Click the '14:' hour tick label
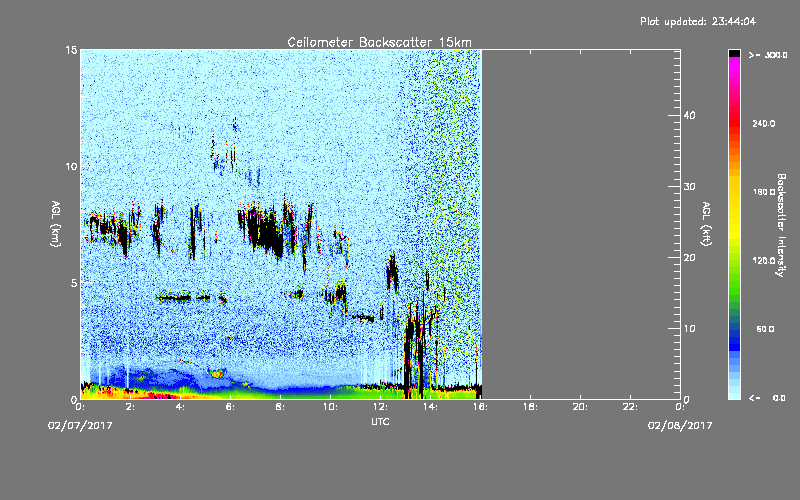The height and width of the screenshot is (500, 800). [431, 407]
